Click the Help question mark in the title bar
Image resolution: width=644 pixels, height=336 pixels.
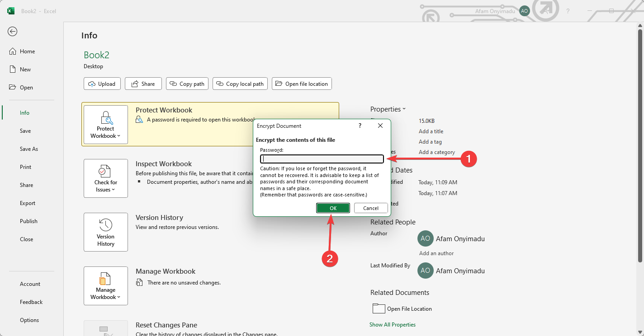[x=568, y=11]
